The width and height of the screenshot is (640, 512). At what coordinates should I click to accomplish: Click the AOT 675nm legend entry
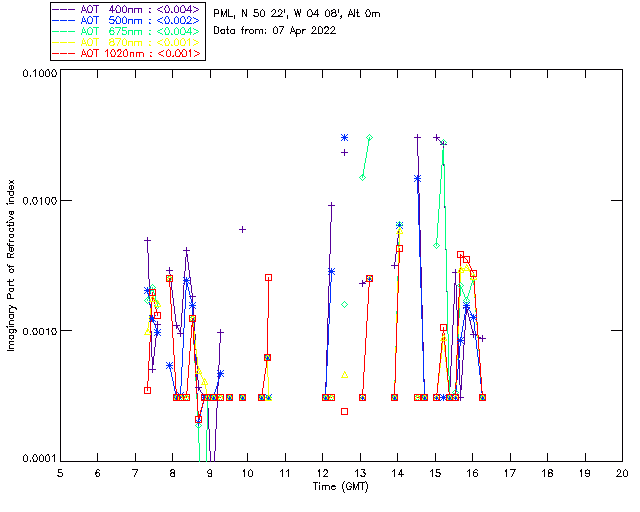click(130, 32)
